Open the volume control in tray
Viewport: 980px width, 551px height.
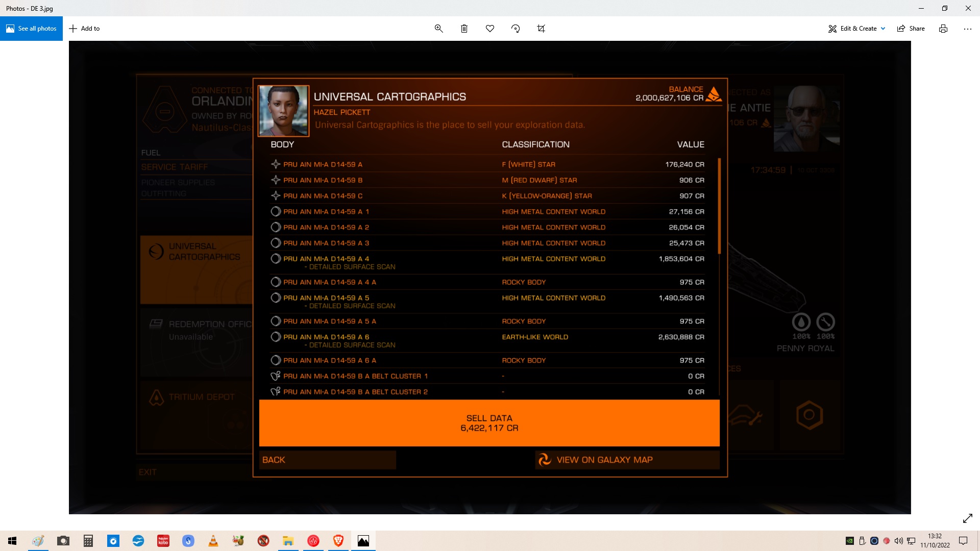pyautogui.click(x=899, y=541)
